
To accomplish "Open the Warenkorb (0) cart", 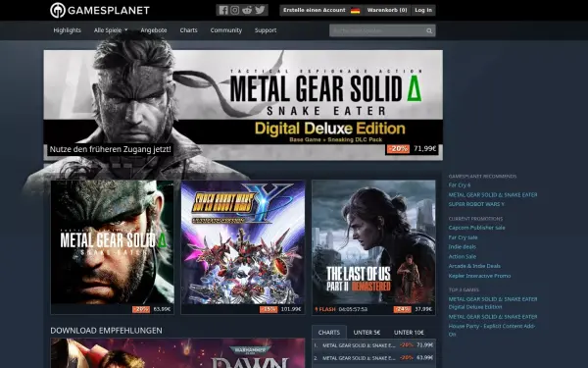I will pos(387,10).
